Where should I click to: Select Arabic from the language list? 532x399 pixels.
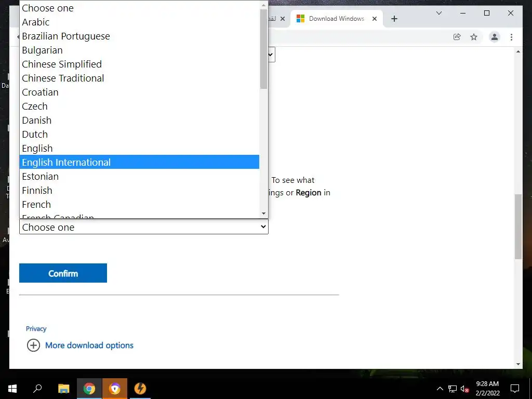click(139, 22)
